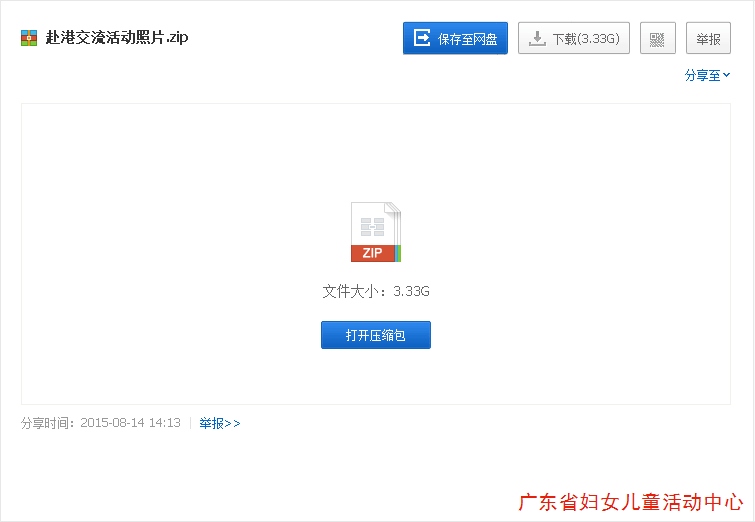Save file to netdisk with 保存至网盘
This screenshot has height=522, width=755.
click(455, 38)
